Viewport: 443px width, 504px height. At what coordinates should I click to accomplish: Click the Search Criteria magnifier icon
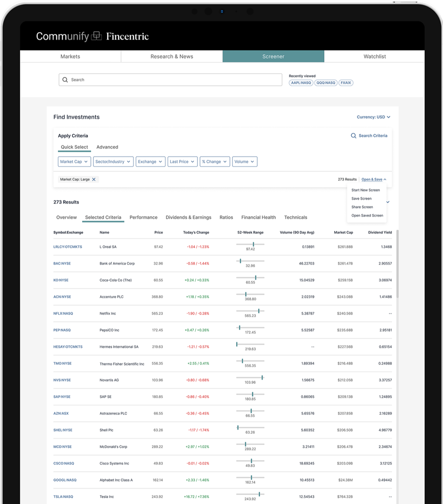pos(353,136)
